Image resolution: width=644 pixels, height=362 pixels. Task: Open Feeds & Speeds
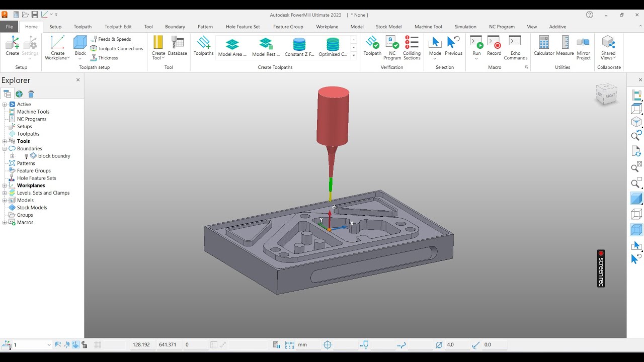pos(111,39)
